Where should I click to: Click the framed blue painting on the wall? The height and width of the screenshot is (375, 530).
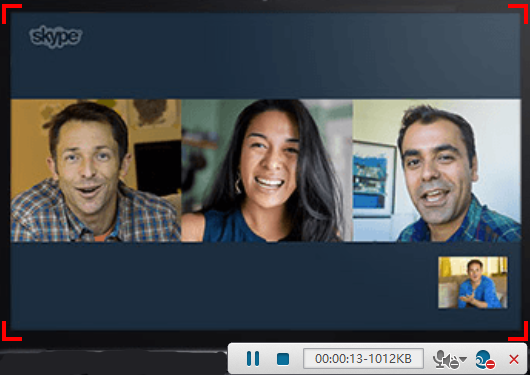[374, 179]
